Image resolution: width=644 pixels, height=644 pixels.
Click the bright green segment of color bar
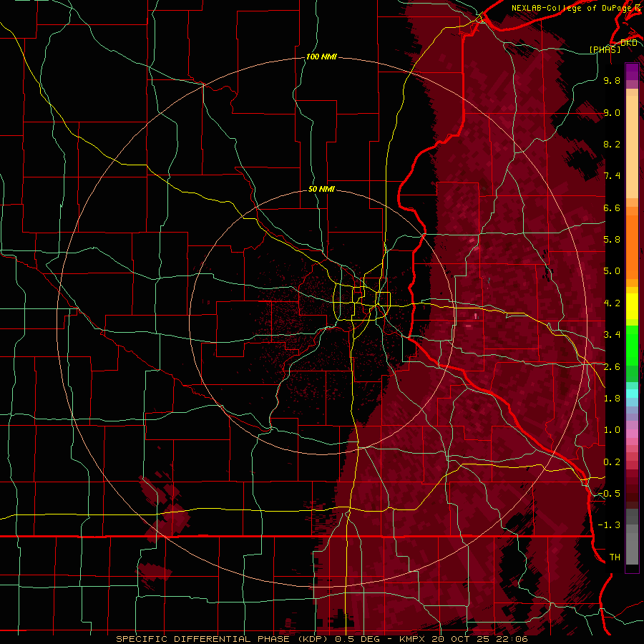632,346
